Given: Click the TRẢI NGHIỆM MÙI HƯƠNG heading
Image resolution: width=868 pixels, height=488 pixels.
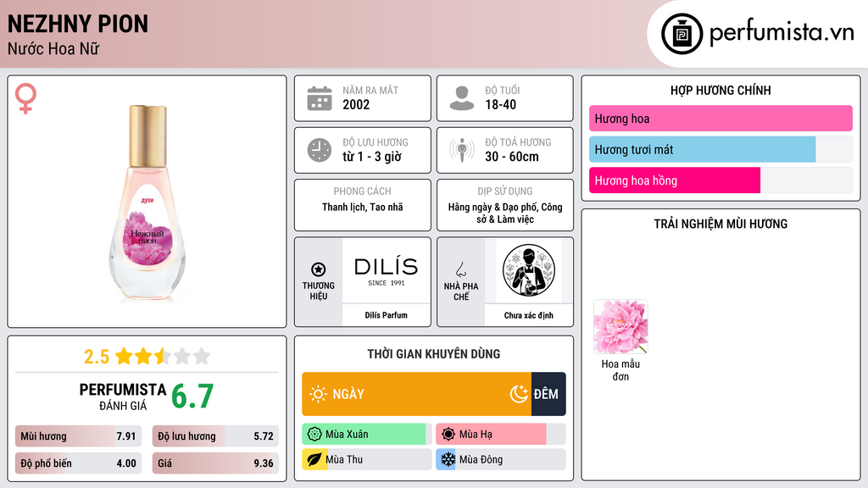Looking at the screenshot, I should pyautogui.click(x=721, y=224).
